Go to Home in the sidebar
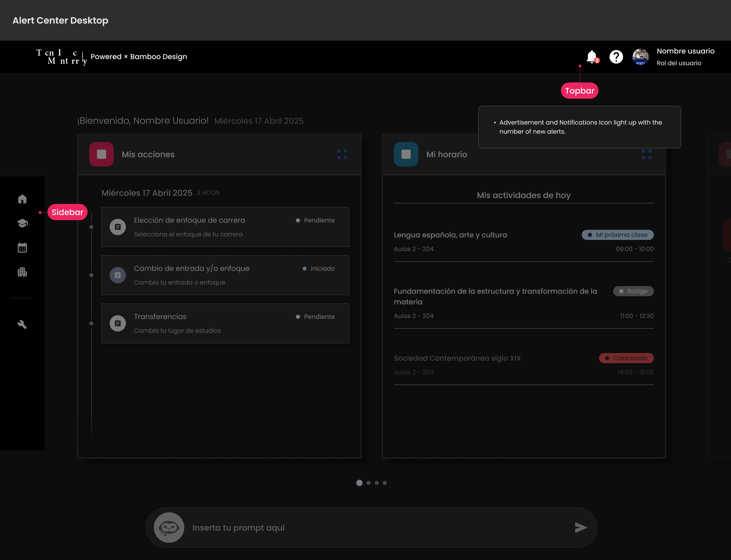Image resolution: width=731 pixels, height=560 pixels. (x=22, y=199)
